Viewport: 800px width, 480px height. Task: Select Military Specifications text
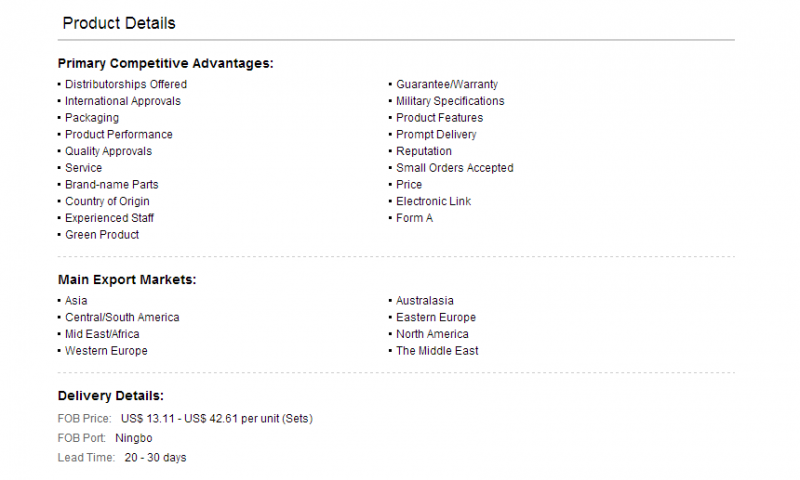tap(450, 101)
